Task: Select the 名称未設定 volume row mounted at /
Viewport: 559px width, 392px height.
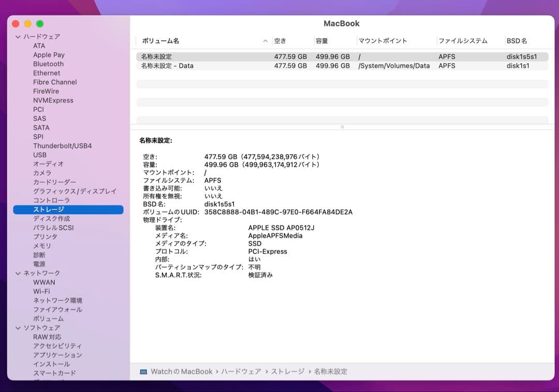Action: 156,56
